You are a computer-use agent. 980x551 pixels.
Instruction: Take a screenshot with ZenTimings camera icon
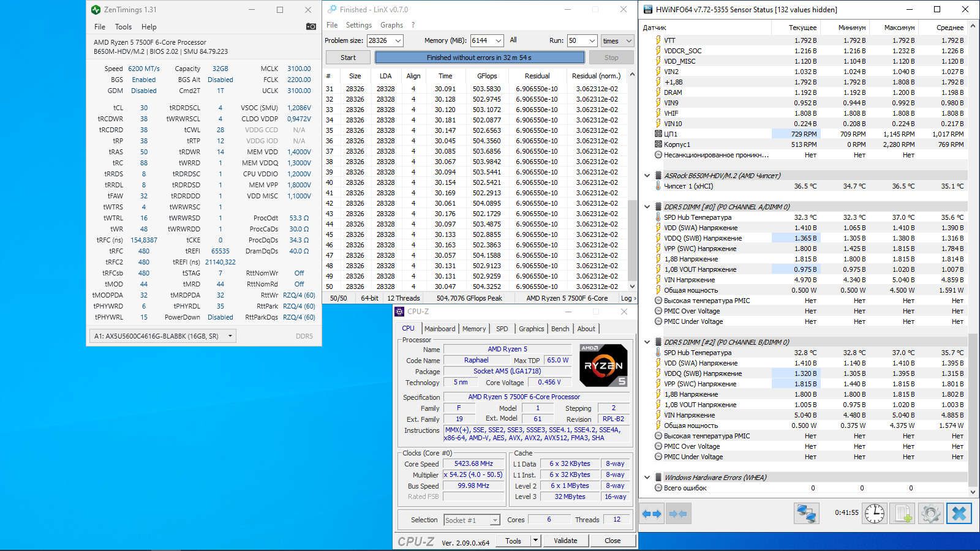coord(311,26)
